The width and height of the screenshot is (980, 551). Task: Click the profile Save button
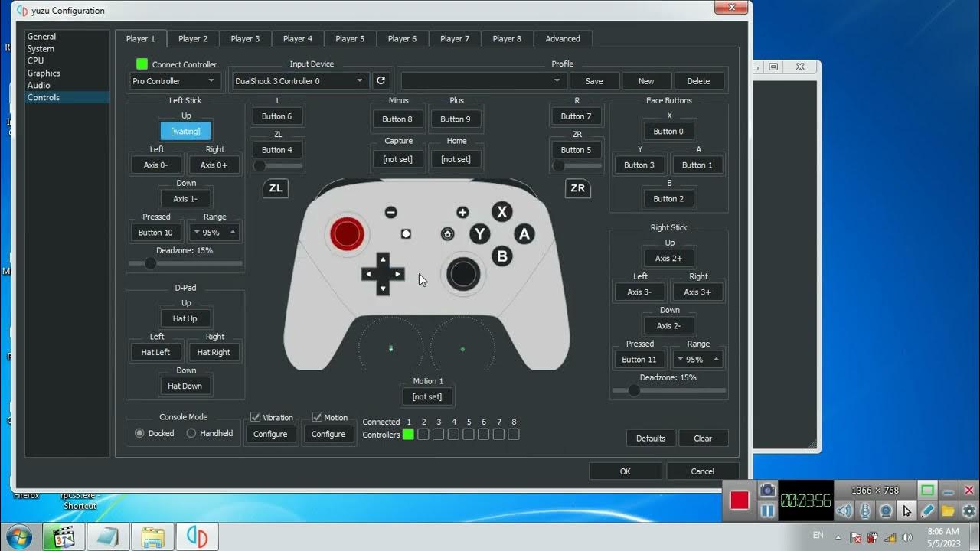point(594,80)
